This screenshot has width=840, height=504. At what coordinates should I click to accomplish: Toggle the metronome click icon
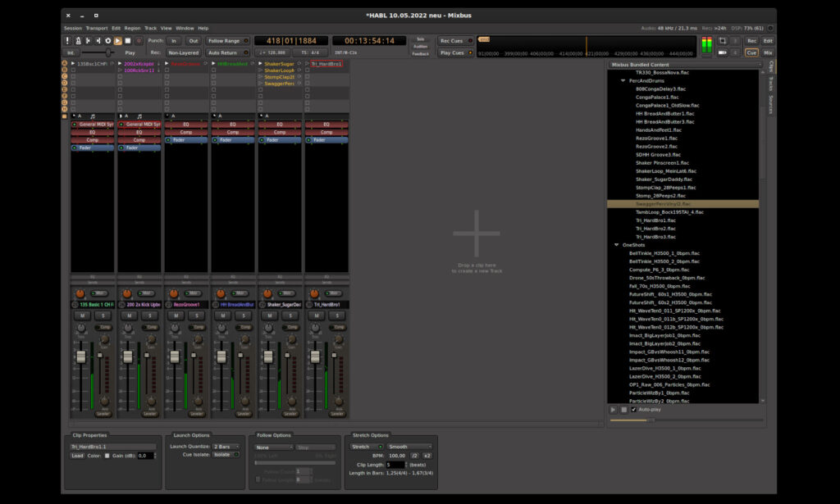point(78,41)
